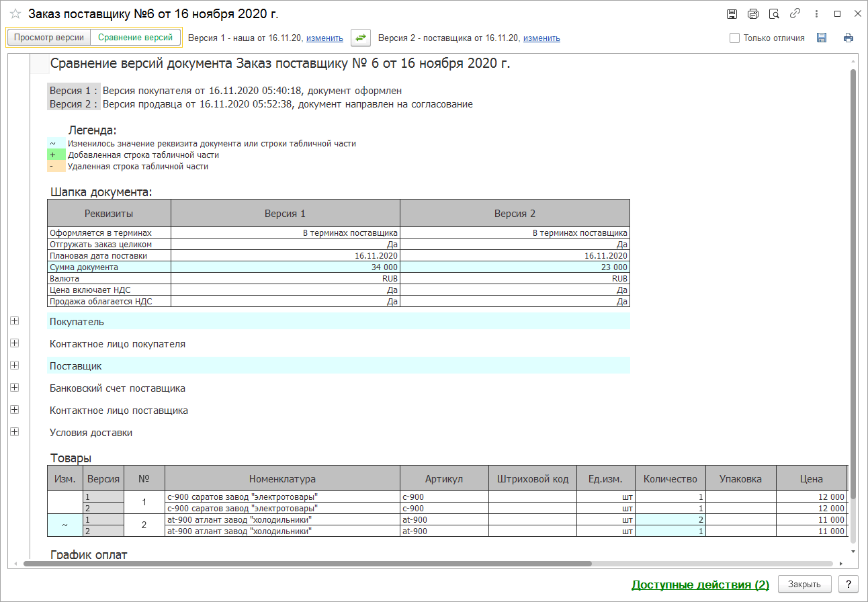868x602 pixels.
Task: Click the 'Штриховой код' column header
Action: [533, 479]
